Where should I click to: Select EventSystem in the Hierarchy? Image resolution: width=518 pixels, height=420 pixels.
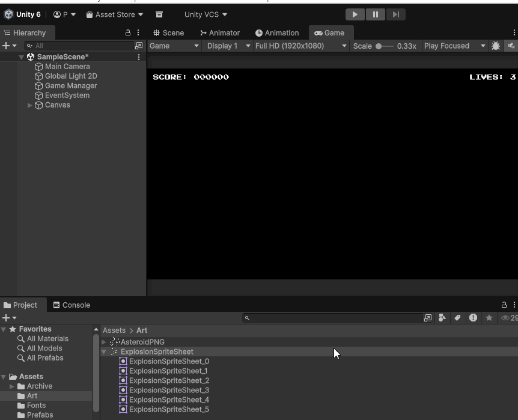point(67,95)
